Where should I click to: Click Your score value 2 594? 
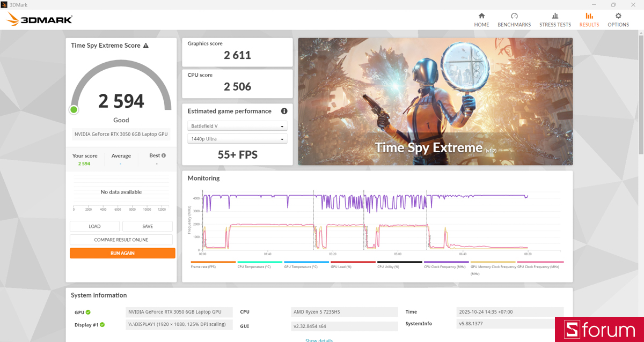point(84,163)
